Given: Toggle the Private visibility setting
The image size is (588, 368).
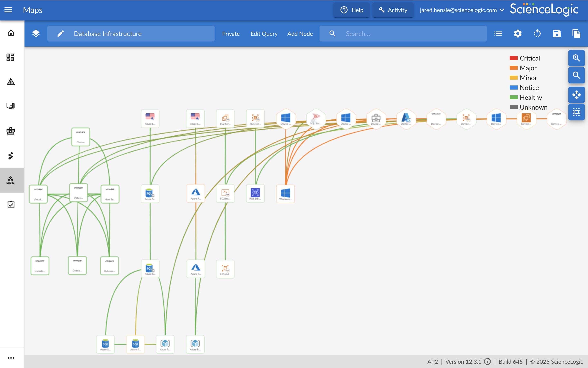Looking at the screenshot, I should click(231, 34).
